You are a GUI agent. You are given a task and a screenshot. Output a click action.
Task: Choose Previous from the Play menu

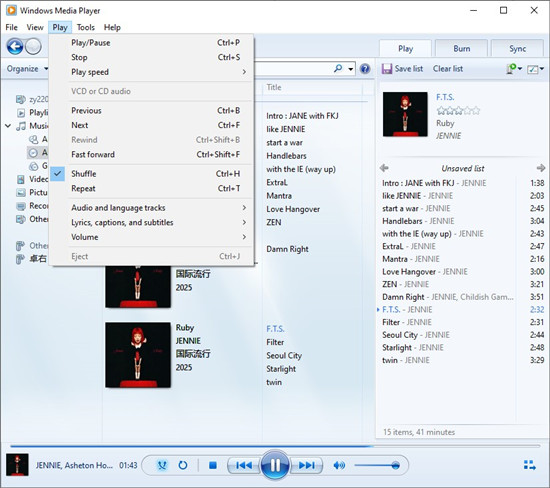point(152,111)
